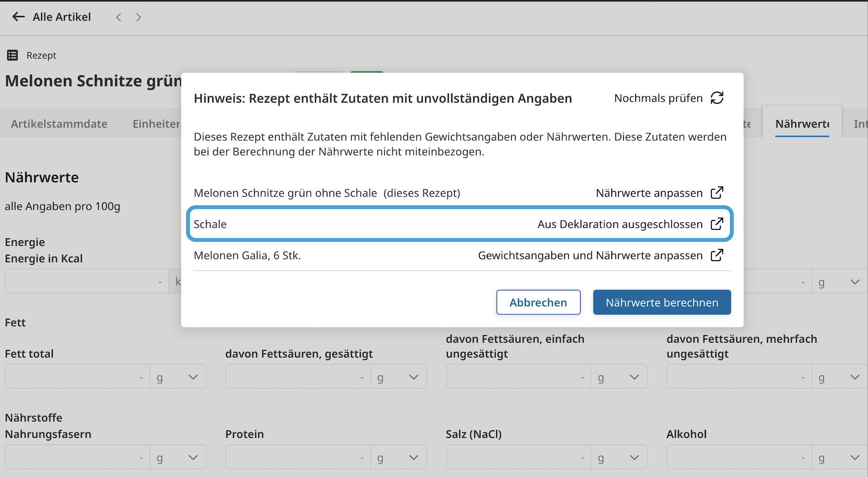Click the Rezept list icon

[13, 55]
